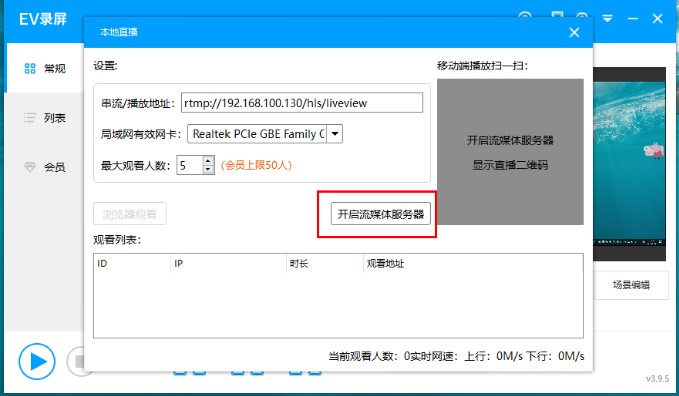
Task: Click the 下行: 0M/s download speed text
Action: click(x=556, y=356)
